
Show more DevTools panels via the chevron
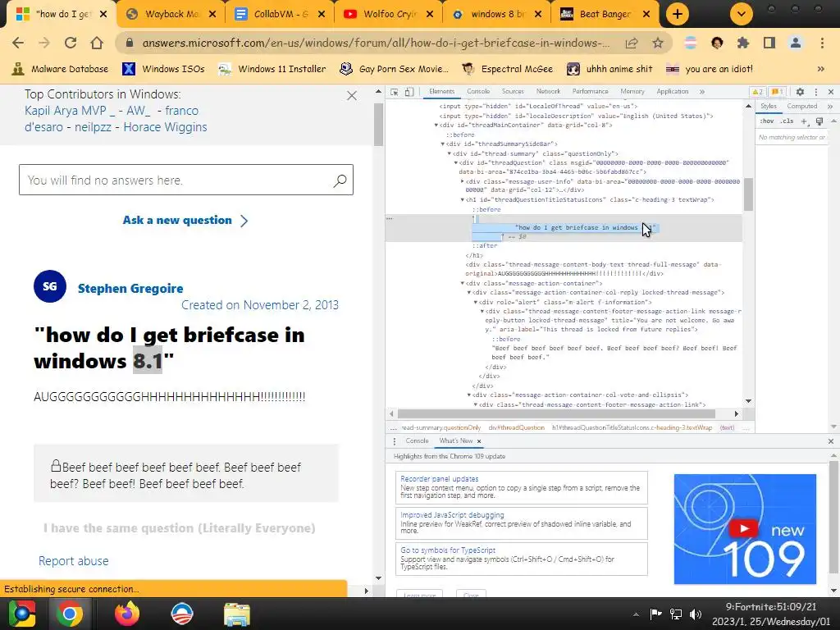click(x=702, y=92)
